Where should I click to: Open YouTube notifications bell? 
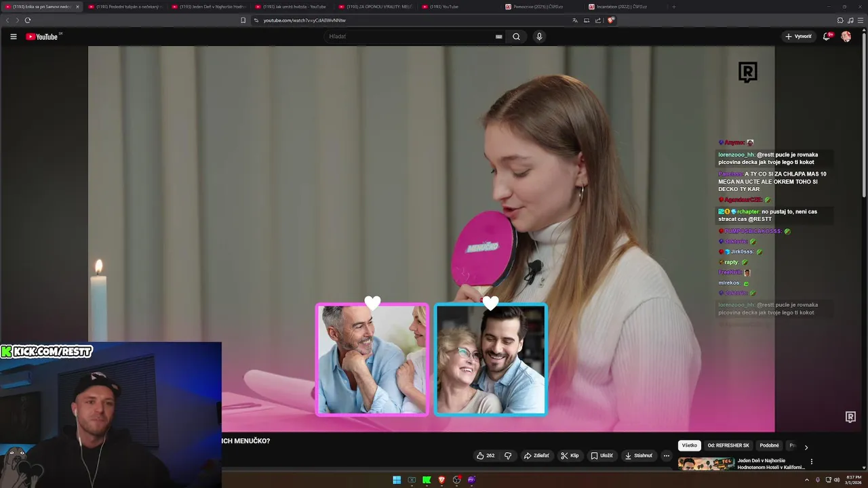(827, 37)
